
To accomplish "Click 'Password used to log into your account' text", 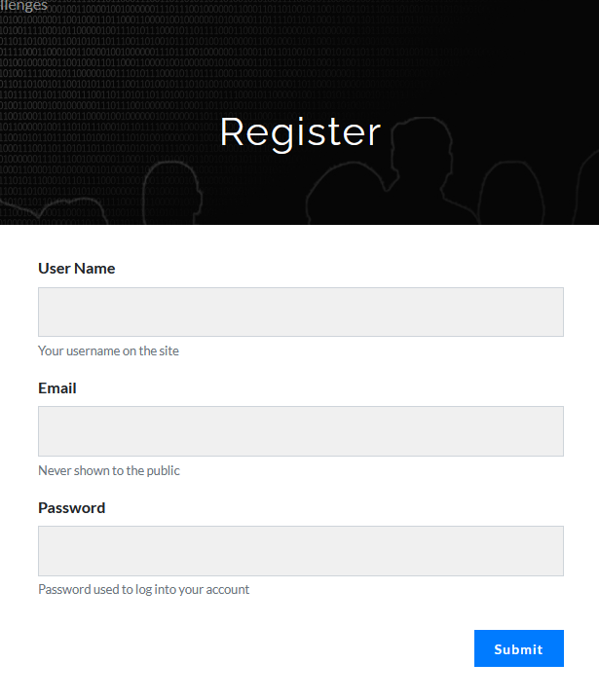I will click(x=143, y=589).
